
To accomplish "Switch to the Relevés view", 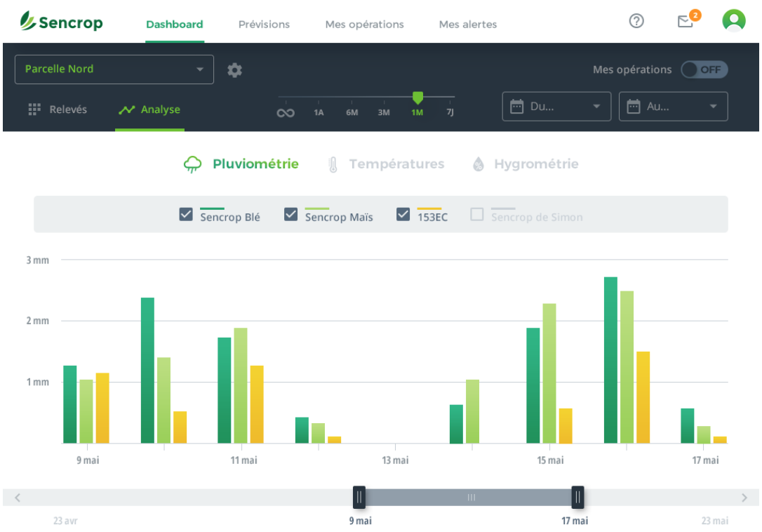I will (x=58, y=109).
